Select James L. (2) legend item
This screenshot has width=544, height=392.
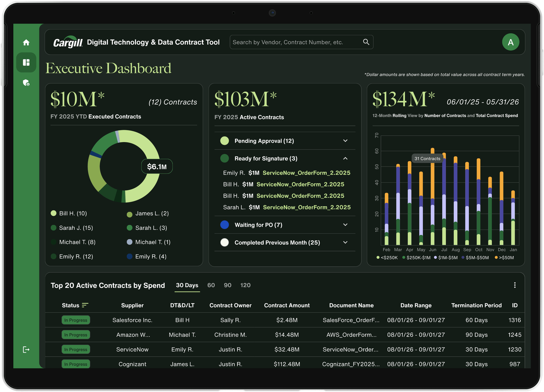pos(148,214)
